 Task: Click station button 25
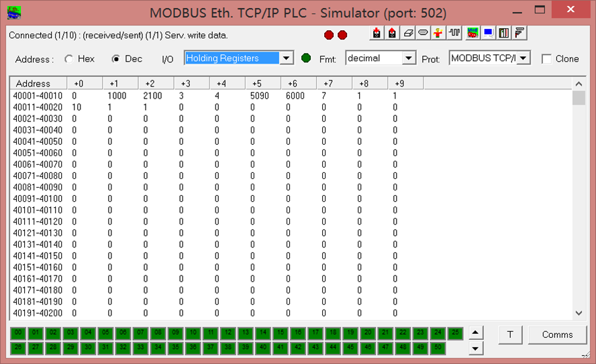click(455, 333)
